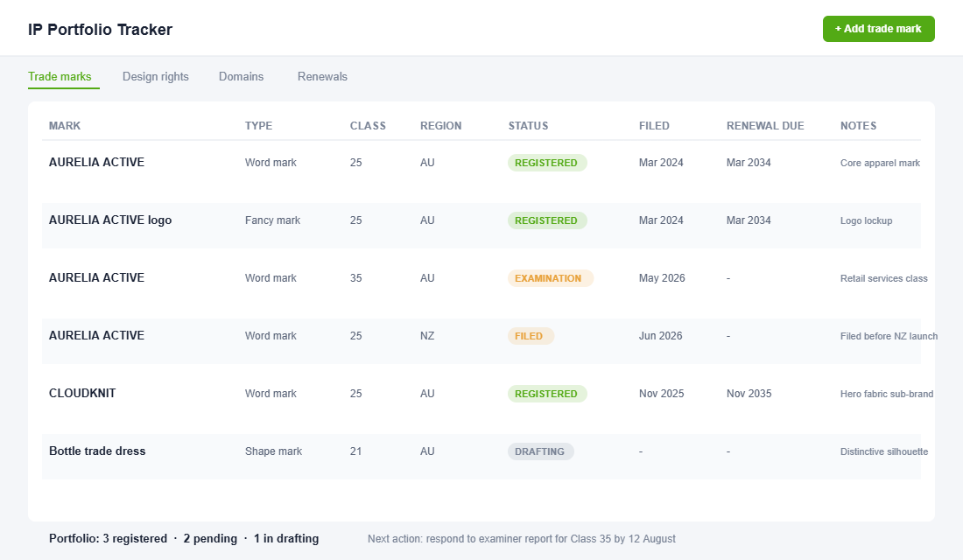Image resolution: width=963 pixels, height=560 pixels.
Task: Click the NZ region cell
Action: coord(427,335)
